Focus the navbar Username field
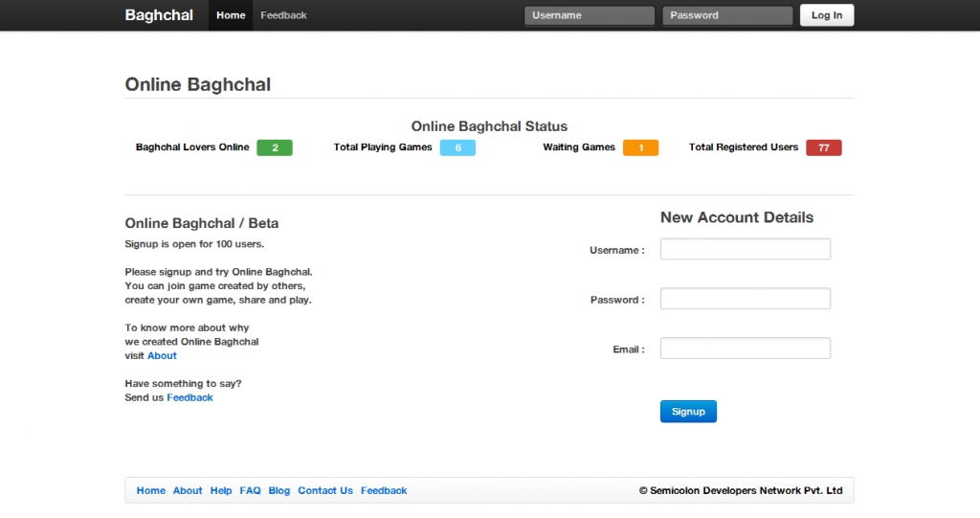This screenshot has height=518, width=980. 590,15
